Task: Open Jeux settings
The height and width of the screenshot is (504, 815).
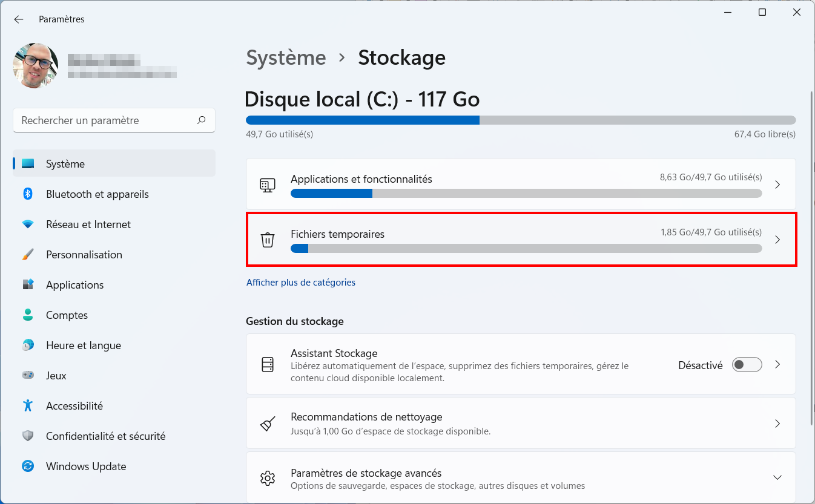Action: (114, 376)
